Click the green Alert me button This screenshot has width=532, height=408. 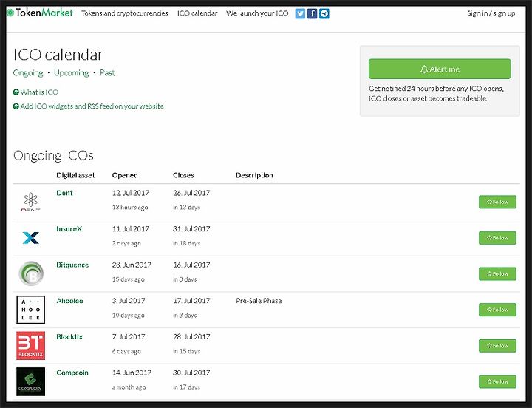click(x=440, y=69)
